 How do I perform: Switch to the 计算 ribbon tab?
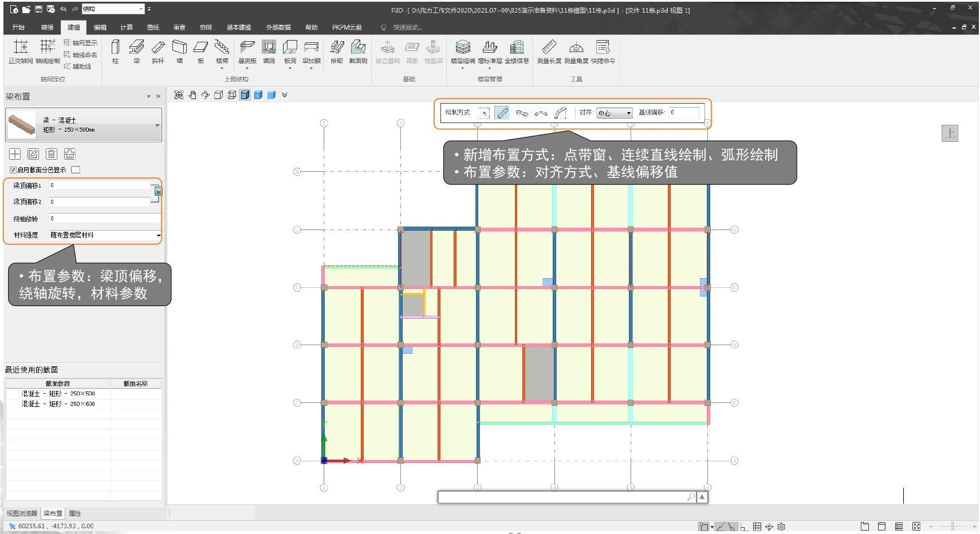pos(126,27)
